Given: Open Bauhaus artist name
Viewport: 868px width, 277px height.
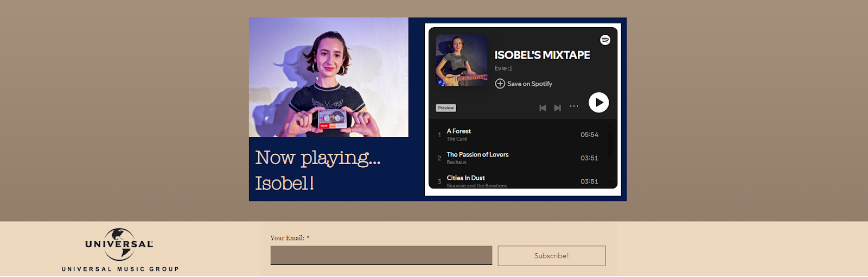Looking at the screenshot, I should tap(456, 162).
